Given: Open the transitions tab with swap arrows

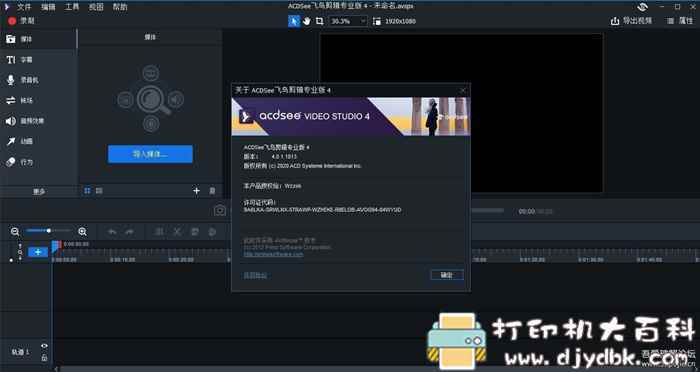Looking at the screenshot, I should [x=38, y=100].
